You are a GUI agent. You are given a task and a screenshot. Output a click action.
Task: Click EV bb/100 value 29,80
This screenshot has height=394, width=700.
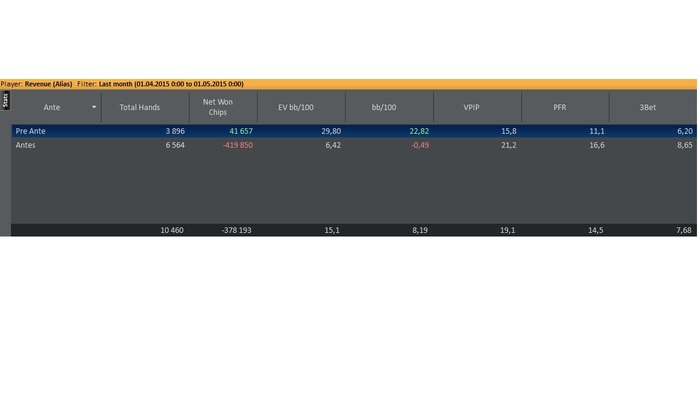coord(331,131)
